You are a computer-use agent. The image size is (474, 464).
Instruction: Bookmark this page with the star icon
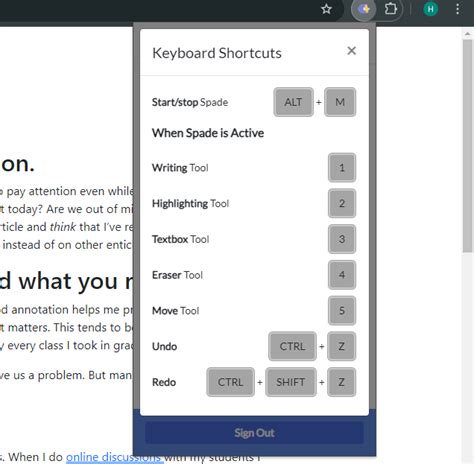tap(326, 9)
